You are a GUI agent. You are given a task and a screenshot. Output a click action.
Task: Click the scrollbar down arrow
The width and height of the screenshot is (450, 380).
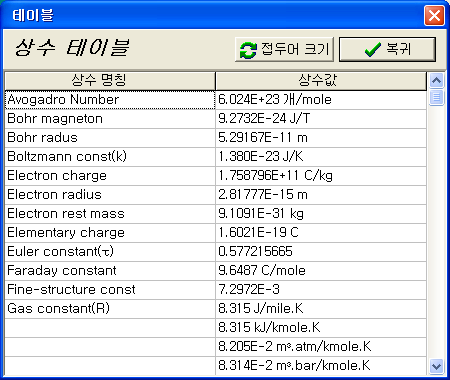click(x=436, y=366)
